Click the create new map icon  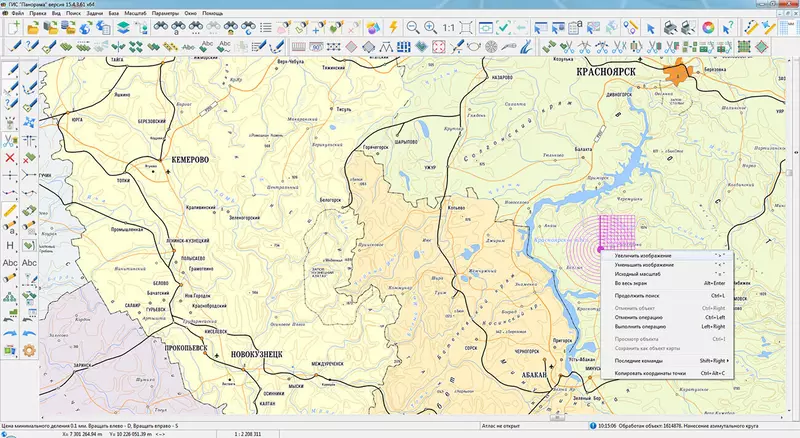pyautogui.click(x=15, y=27)
